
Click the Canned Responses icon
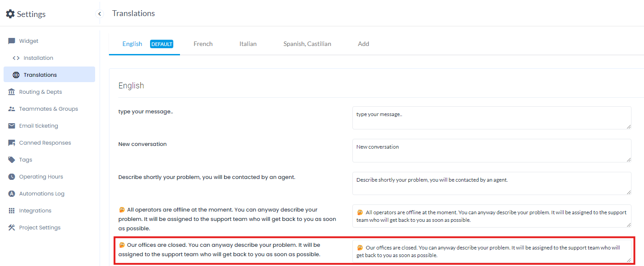pos(12,143)
